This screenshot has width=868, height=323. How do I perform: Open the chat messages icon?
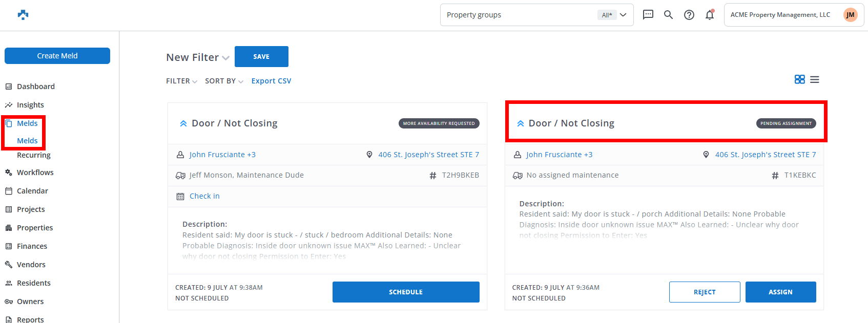pyautogui.click(x=648, y=15)
